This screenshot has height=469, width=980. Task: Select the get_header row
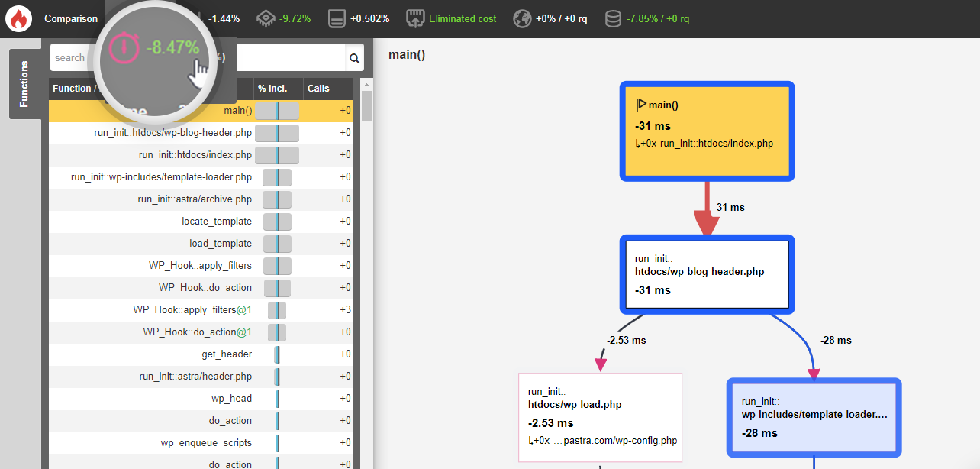(x=201, y=354)
